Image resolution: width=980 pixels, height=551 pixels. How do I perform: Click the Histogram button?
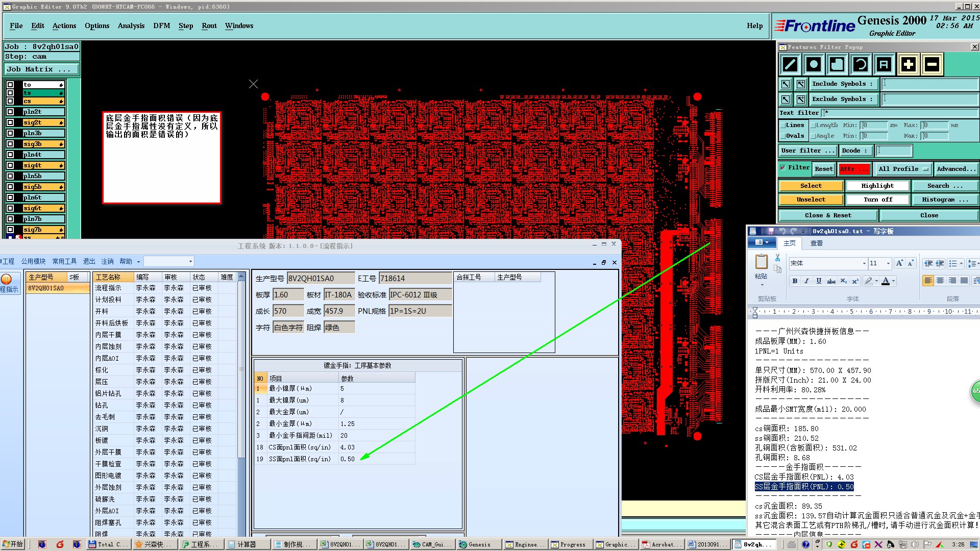944,199
